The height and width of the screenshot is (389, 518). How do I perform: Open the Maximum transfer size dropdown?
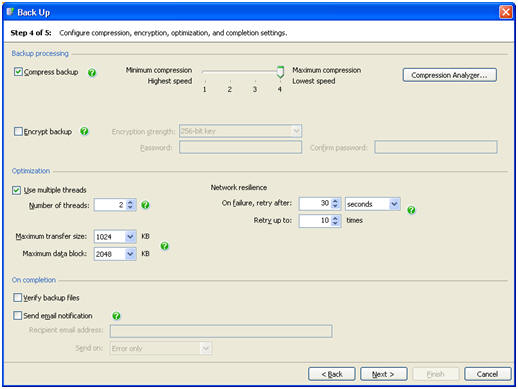click(x=130, y=237)
